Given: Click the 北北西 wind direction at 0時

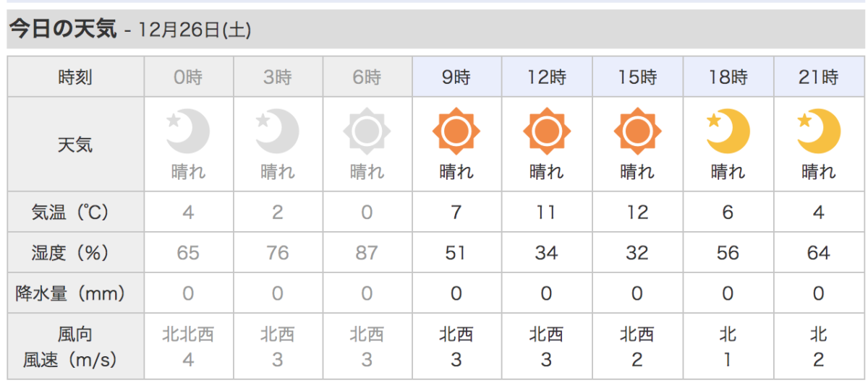Looking at the screenshot, I should click(x=188, y=335).
